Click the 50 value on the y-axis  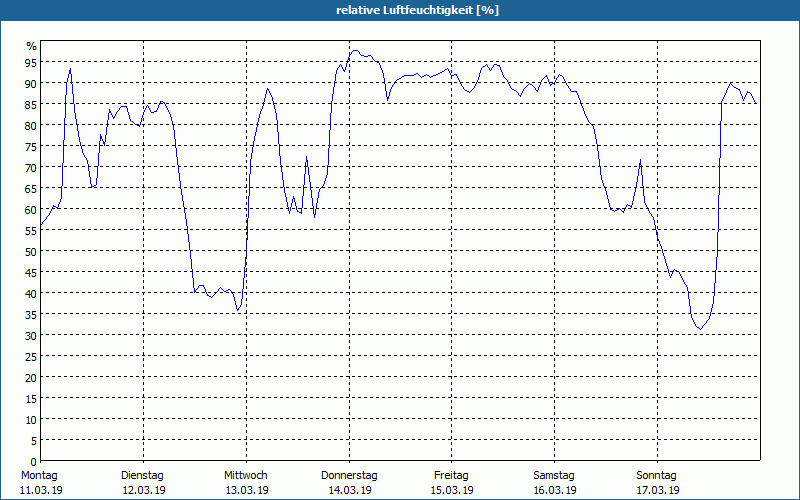point(31,251)
